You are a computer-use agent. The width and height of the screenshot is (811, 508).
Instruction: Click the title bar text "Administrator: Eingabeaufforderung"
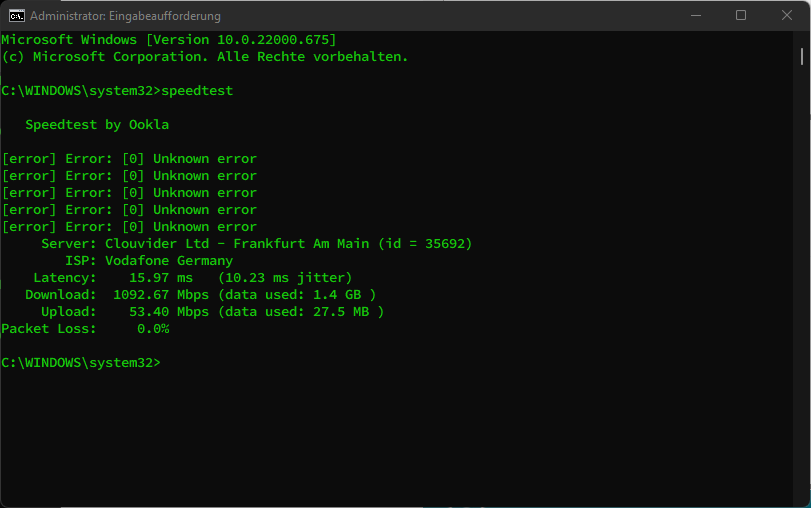pos(125,16)
